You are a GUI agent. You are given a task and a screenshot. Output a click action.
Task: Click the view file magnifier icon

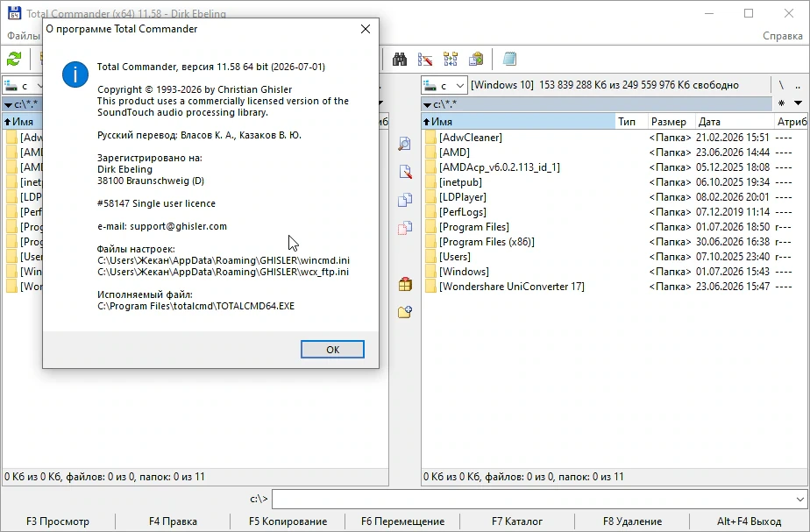click(x=405, y=144)
